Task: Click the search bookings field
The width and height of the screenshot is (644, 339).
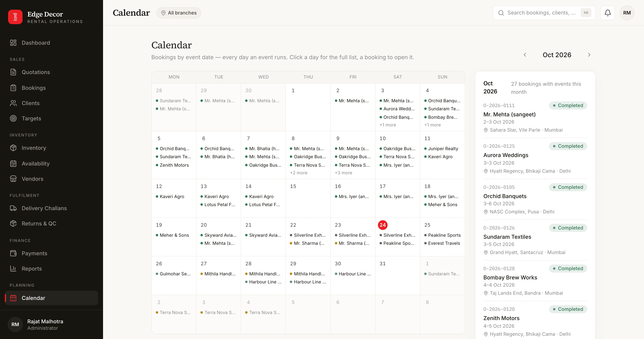Action: point(544,13)
